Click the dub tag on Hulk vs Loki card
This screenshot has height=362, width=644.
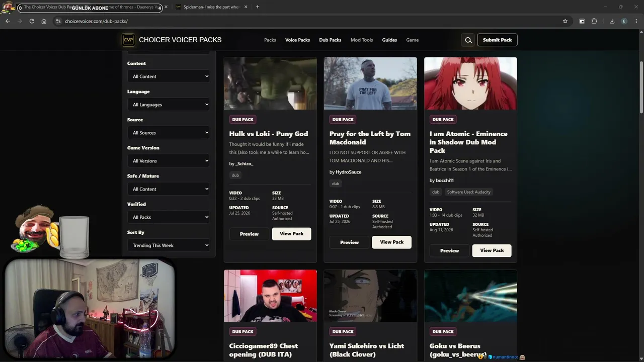(235, 175)
